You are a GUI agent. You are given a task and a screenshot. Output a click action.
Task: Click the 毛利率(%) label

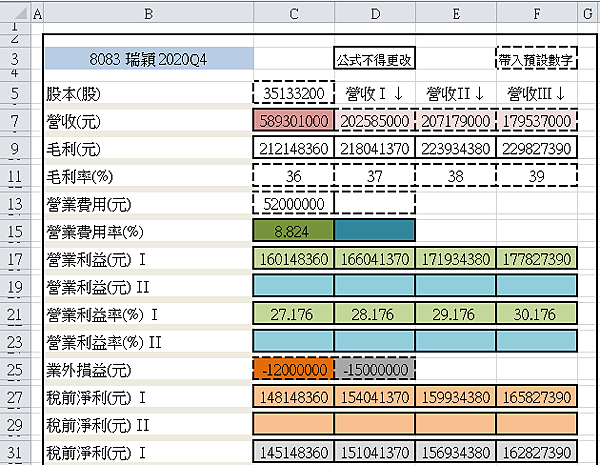pos(80,176)
